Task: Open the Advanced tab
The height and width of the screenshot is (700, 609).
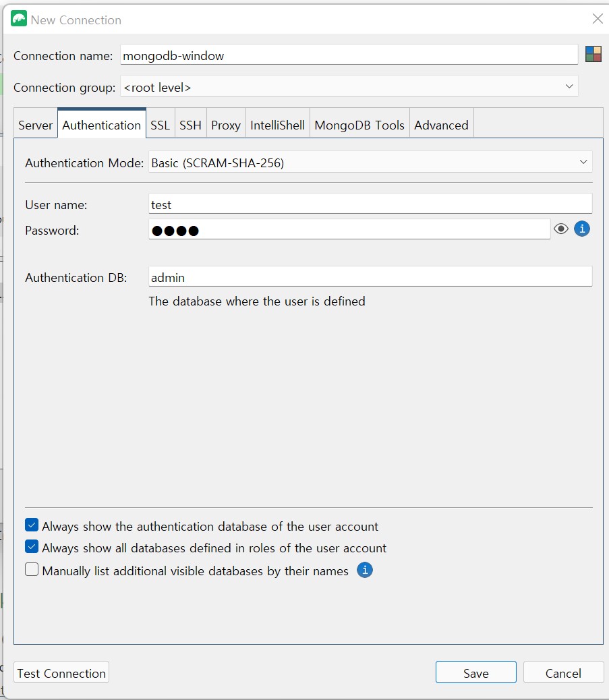Action: click(x=441, y=125)
